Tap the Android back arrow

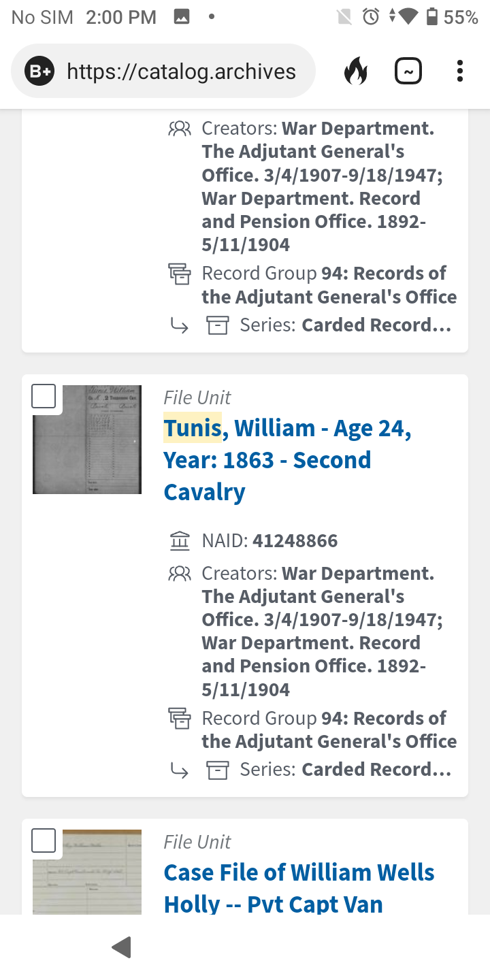[x=121, y=947]
